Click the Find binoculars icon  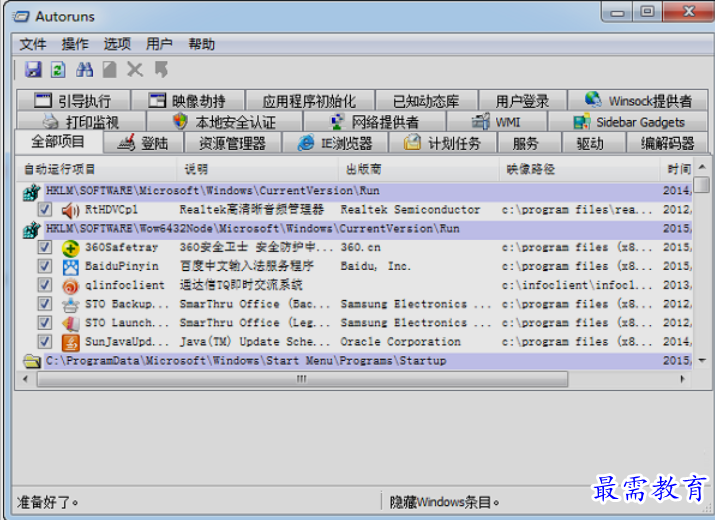click(x=84, y=69)
